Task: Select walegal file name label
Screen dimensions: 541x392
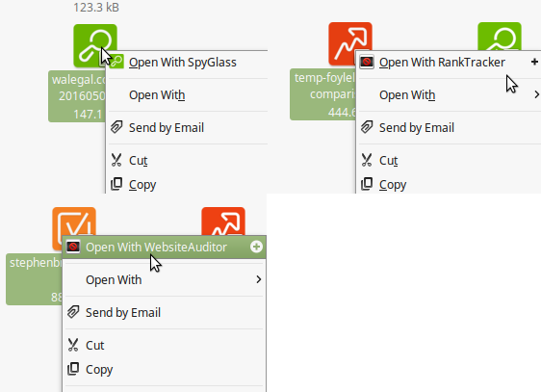Action: point(78,96)
